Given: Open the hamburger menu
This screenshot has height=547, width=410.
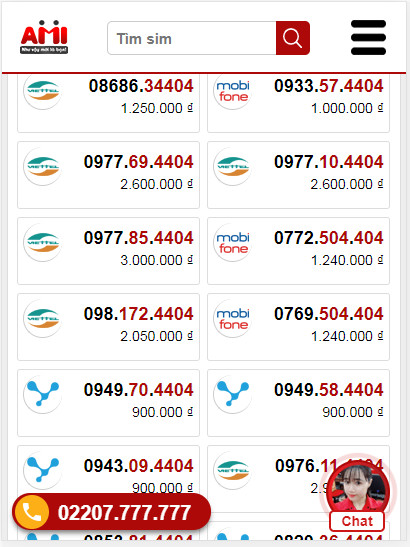Looking at the screenshot, I should 368,38.
